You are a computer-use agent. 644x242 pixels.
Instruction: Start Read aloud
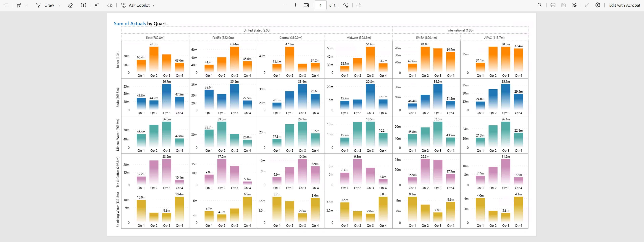pos(97,5)
